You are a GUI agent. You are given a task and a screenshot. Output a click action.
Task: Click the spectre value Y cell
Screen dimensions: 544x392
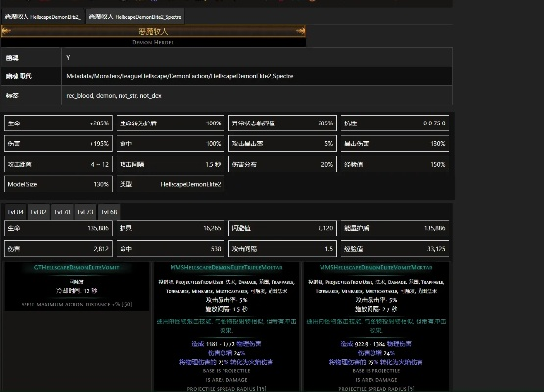pos(257,57)
